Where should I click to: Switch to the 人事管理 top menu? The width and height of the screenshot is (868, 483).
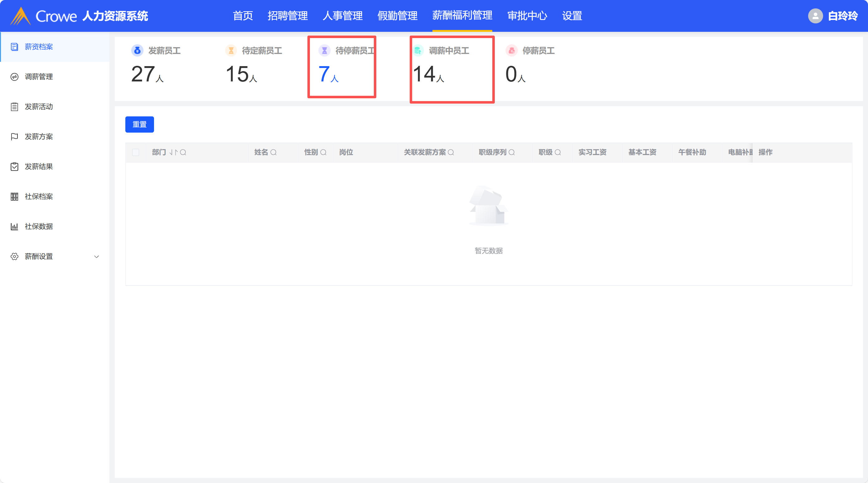(342, 16)
